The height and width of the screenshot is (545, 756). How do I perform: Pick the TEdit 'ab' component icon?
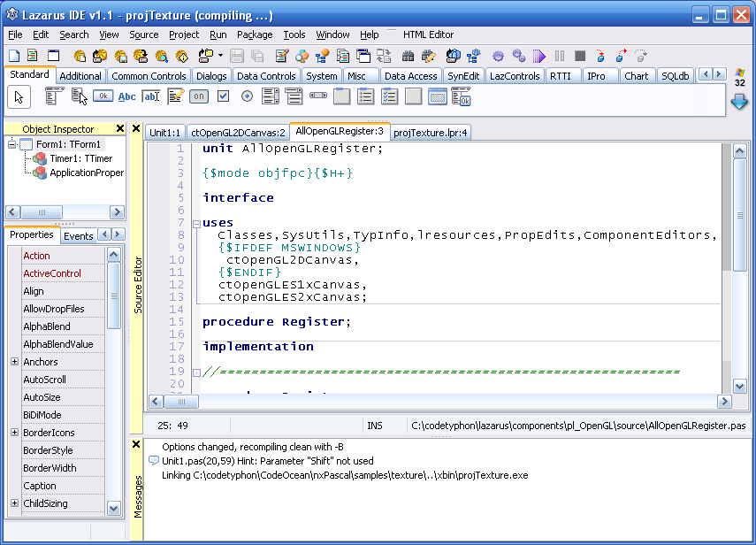coord(151,96)
